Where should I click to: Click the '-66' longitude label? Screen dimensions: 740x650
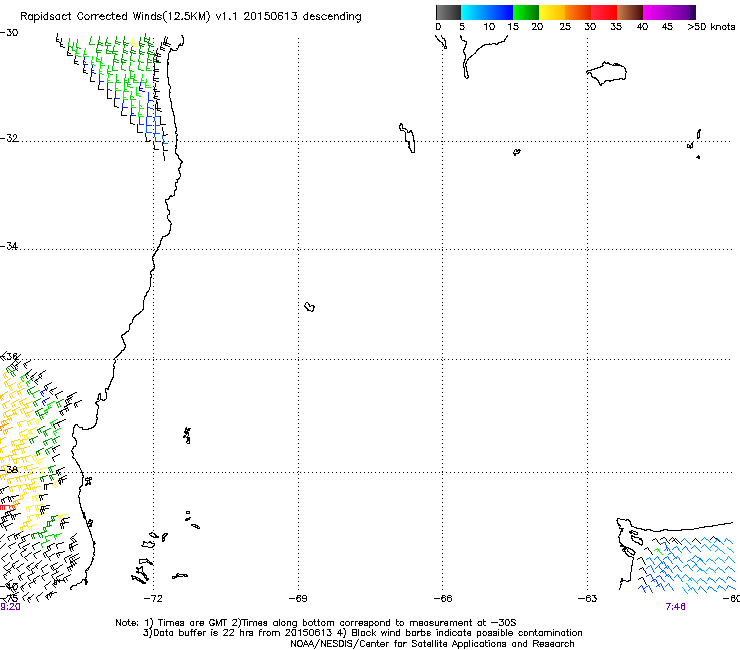pos(443,599)
